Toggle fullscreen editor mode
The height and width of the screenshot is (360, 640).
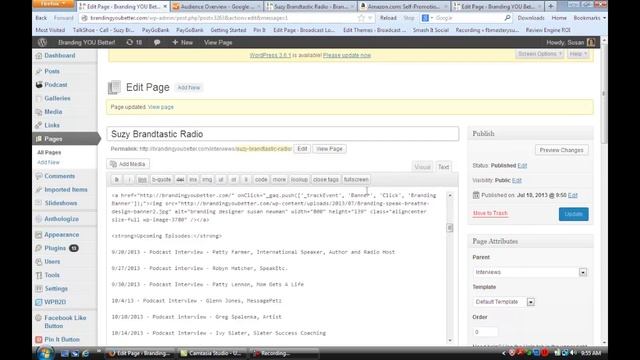(356, 180)
